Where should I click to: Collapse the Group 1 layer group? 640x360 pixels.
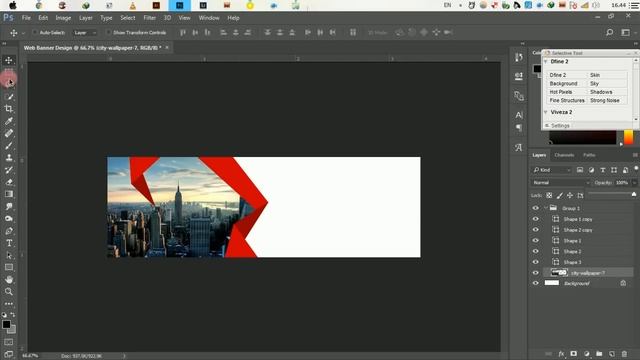point(546,208)
